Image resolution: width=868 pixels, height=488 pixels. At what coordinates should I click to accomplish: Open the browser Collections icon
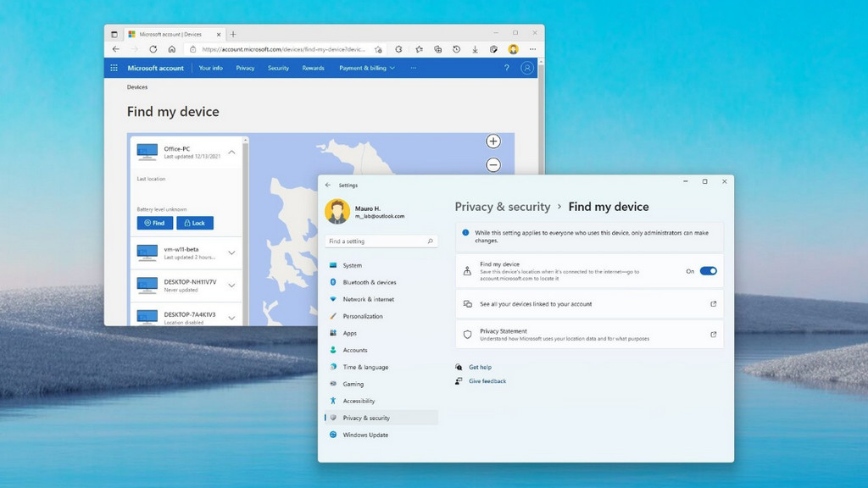pos(438,49)
